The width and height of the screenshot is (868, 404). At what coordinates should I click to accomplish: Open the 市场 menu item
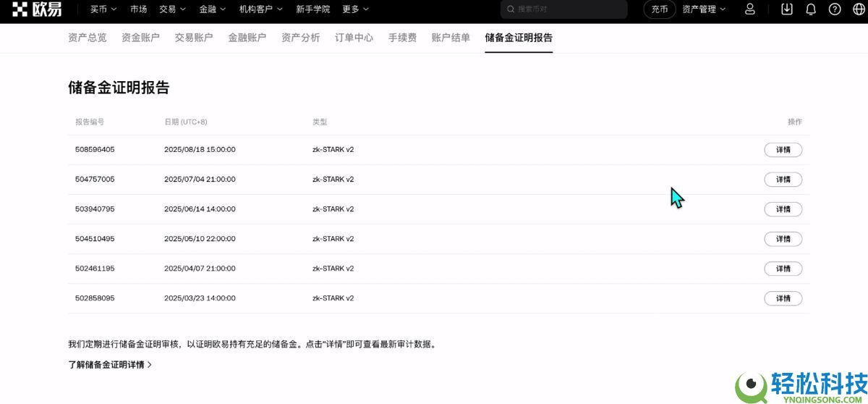[x=138, y=9]
